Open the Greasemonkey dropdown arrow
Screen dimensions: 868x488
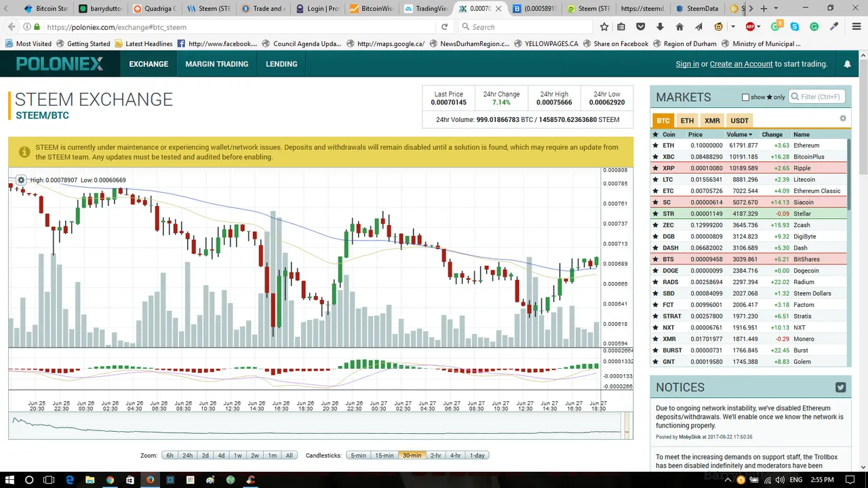(x=733, y=27)
